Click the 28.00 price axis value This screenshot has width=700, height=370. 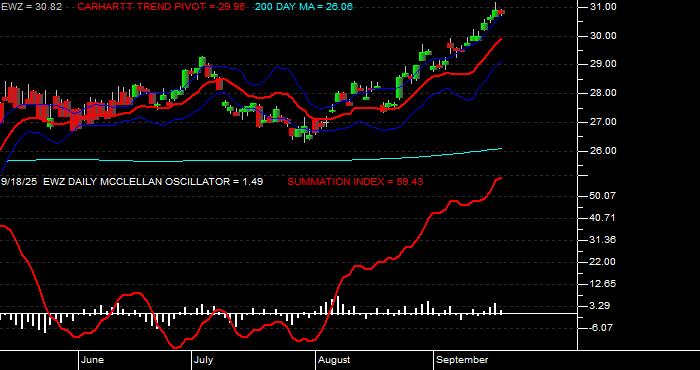[x=604, y=93]
